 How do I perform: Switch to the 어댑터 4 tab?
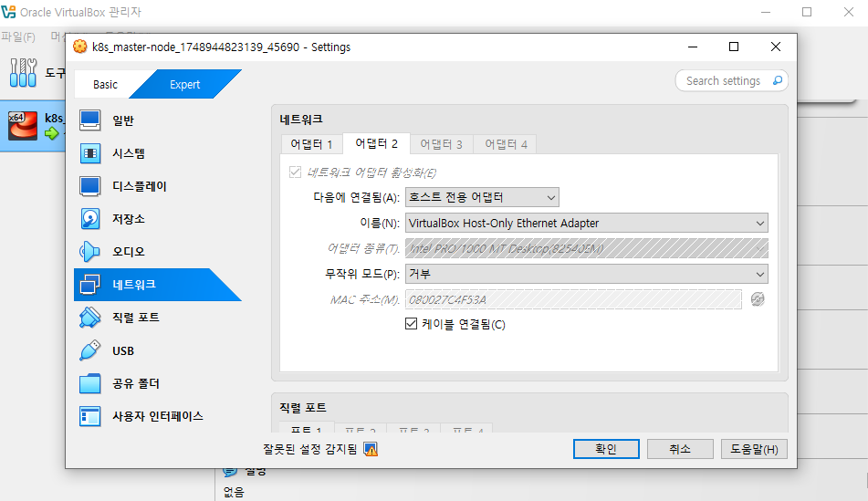pos(506,144)
